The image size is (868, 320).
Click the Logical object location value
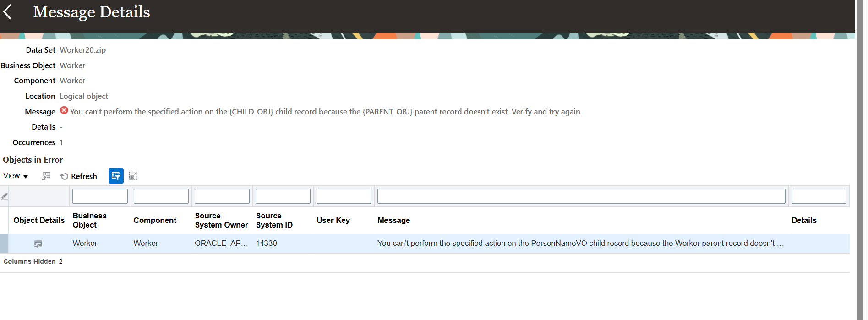click(84, 96)
